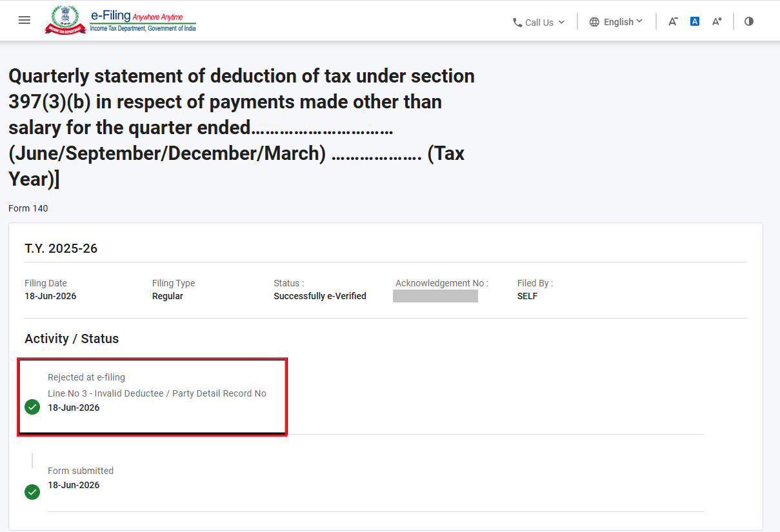
Task: Open the English language dropdown
Action: (x=616, y=22)
